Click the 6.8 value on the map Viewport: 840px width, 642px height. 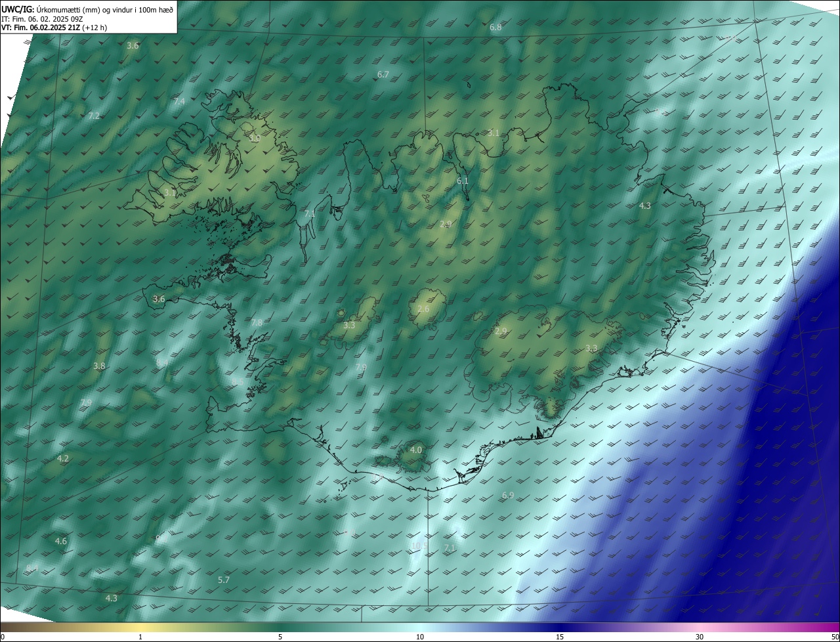[495, 28]
